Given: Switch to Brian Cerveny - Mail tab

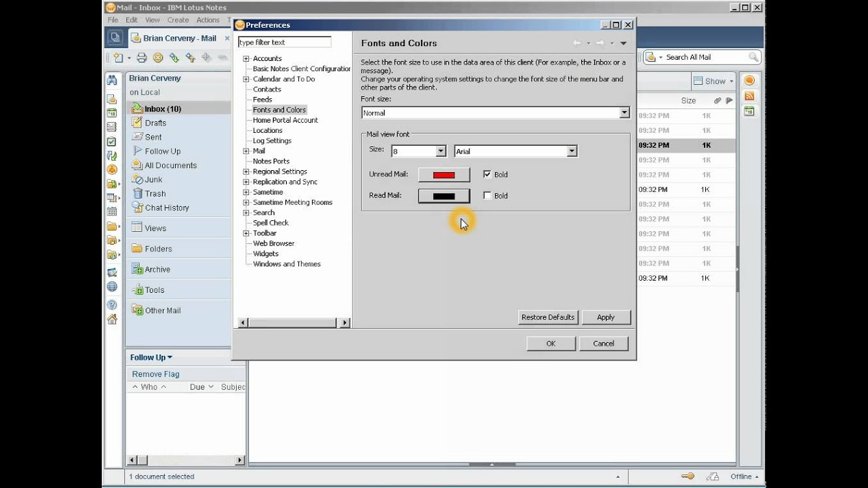Looking at the screenshot, I should 179,38.
